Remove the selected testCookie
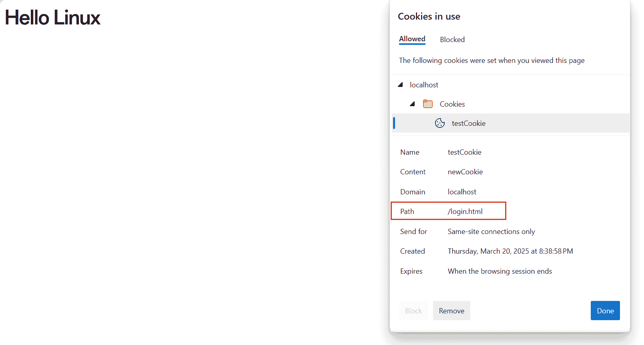The height and width of the screenshot is (345, 644). point(451,311)
